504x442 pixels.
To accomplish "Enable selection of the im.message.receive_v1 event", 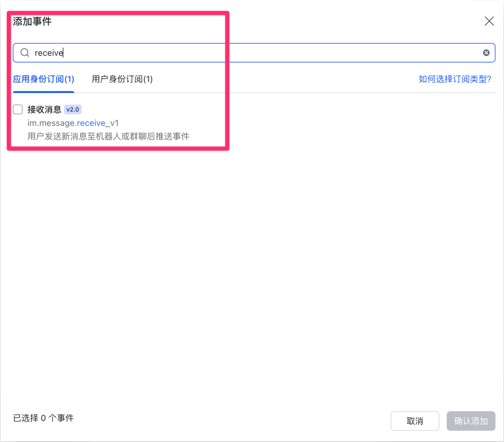I will click(17, 109).
